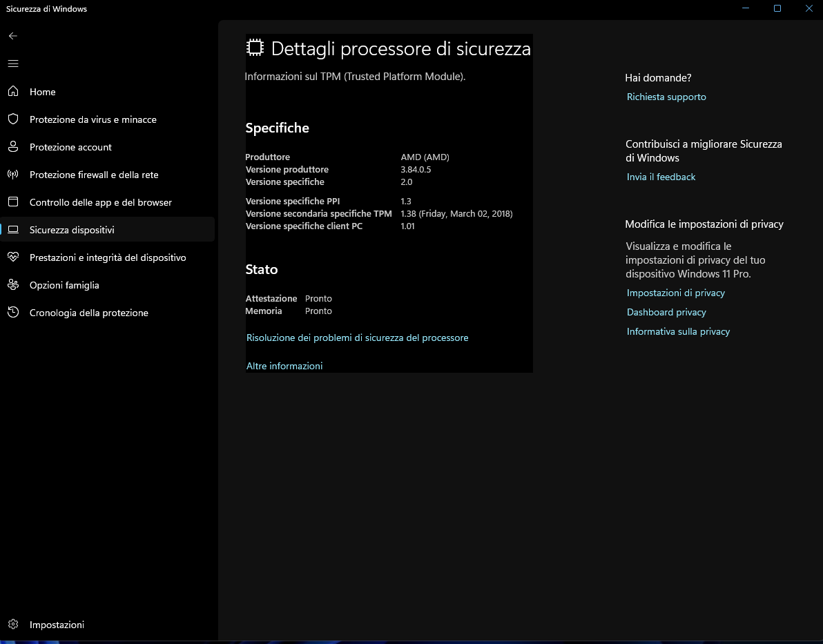Click the firewall network signal icon
Image resolution: width=823 pixels, height=644 pixels.
(x=13, y=174)
